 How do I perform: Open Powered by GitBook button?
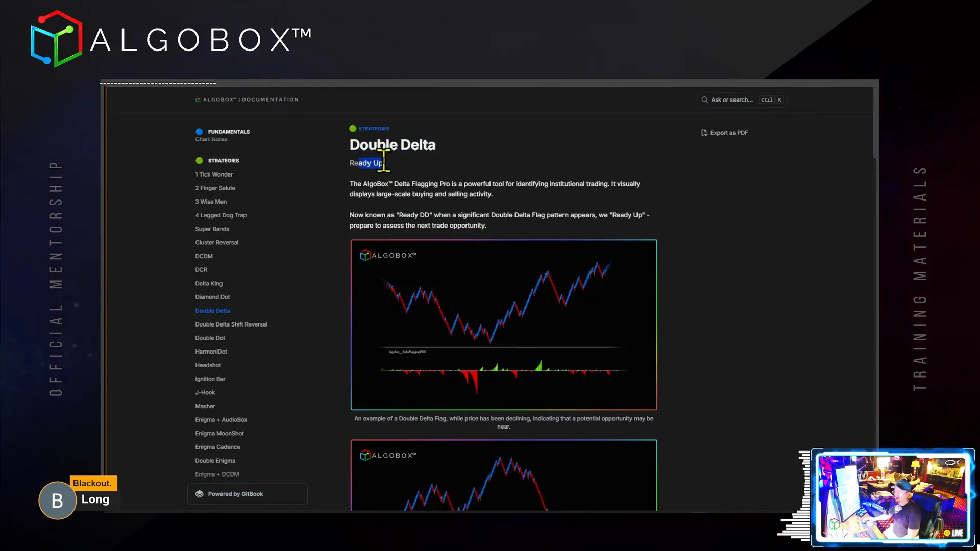pyautogui.click(x=248, y=494)
